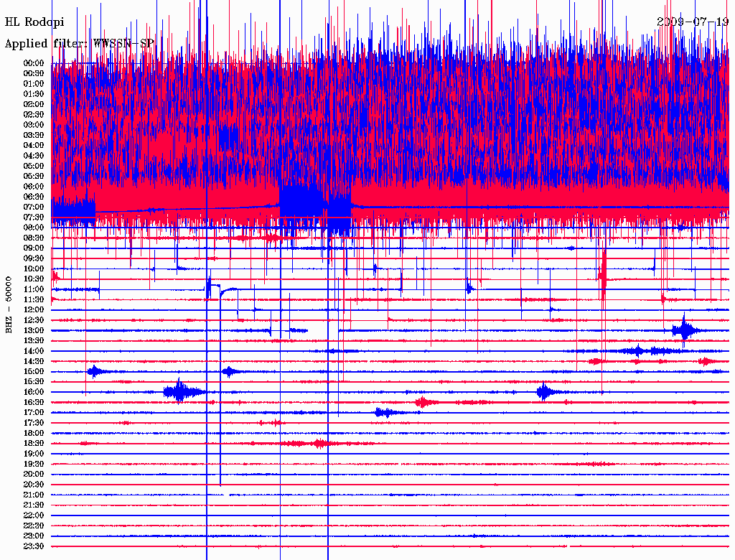
Task: Click the Applied filter WWSSN-SP text
Action: point(79,44)
